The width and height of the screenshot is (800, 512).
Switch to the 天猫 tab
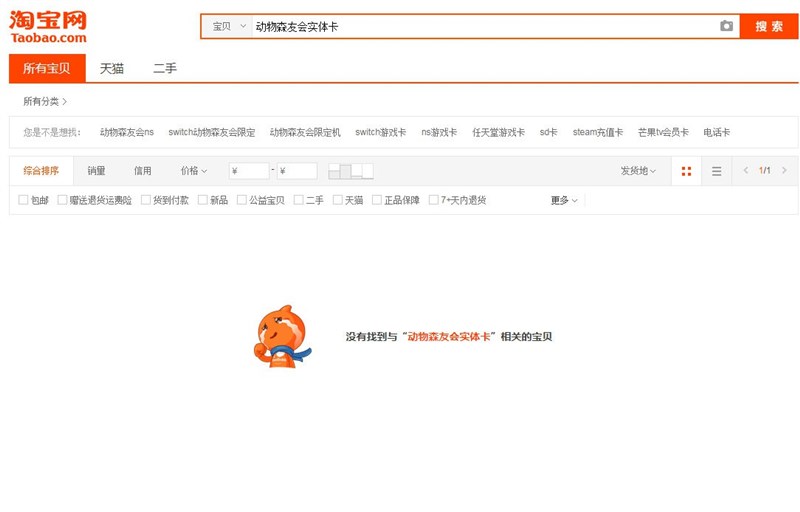(112, 68)
